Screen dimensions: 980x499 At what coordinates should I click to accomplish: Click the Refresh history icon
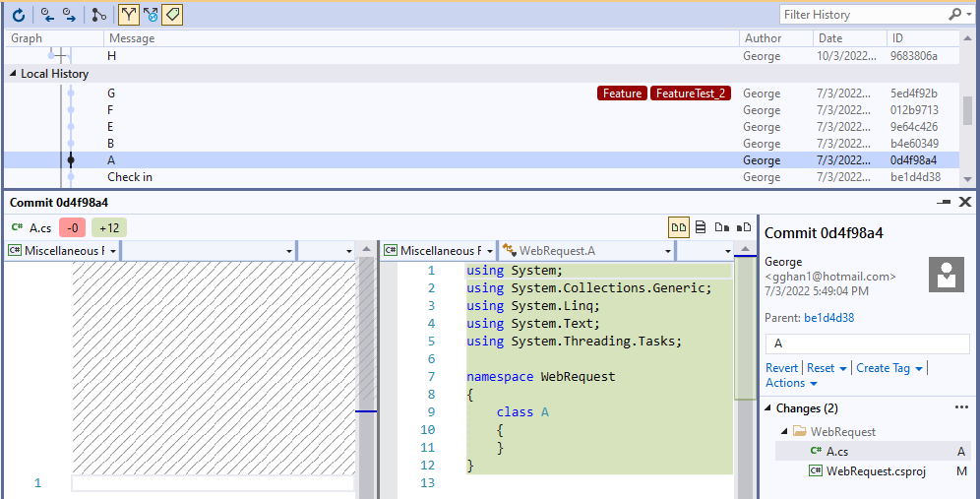pyautogui.click(x=18, y=15)
